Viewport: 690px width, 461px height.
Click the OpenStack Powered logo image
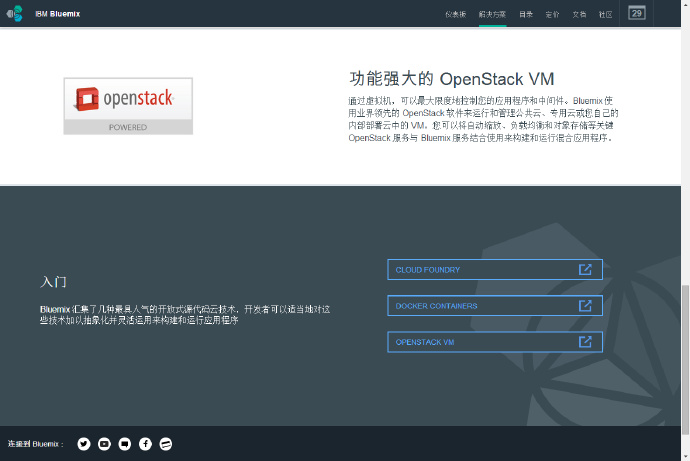pos(128,106)
